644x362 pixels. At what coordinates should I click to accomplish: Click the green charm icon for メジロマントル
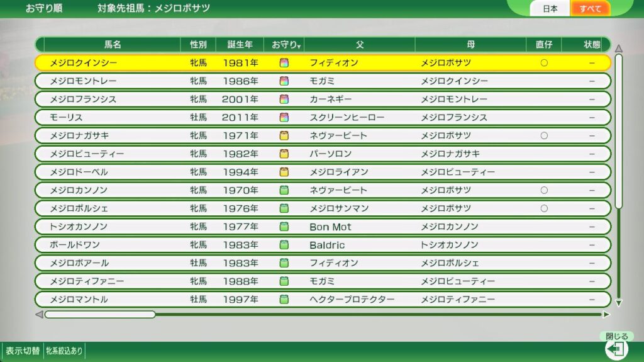pyautogui.click(x=284, y=300)
